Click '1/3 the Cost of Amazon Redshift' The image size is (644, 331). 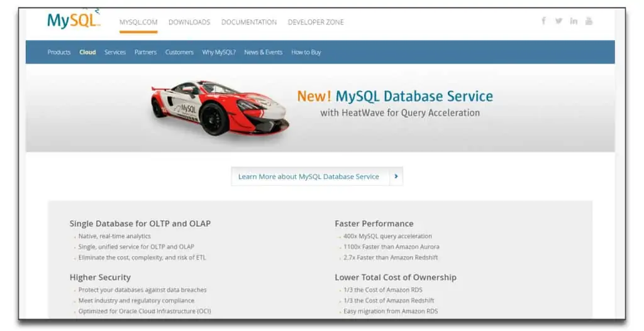389,301
